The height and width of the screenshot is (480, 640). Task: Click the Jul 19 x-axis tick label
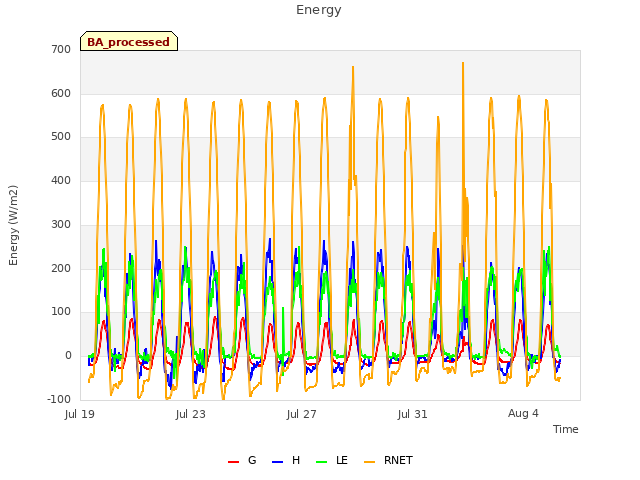[x=80, y=414]
